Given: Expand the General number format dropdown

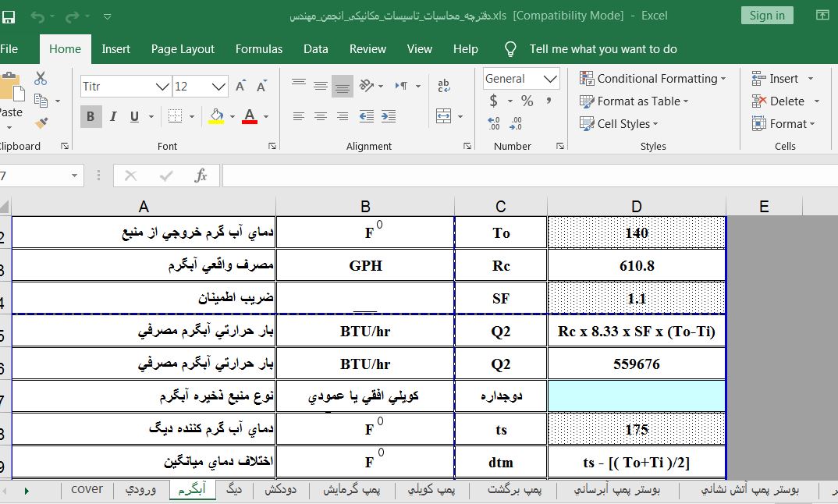Looking at the screenshot, I should (551, 79).
